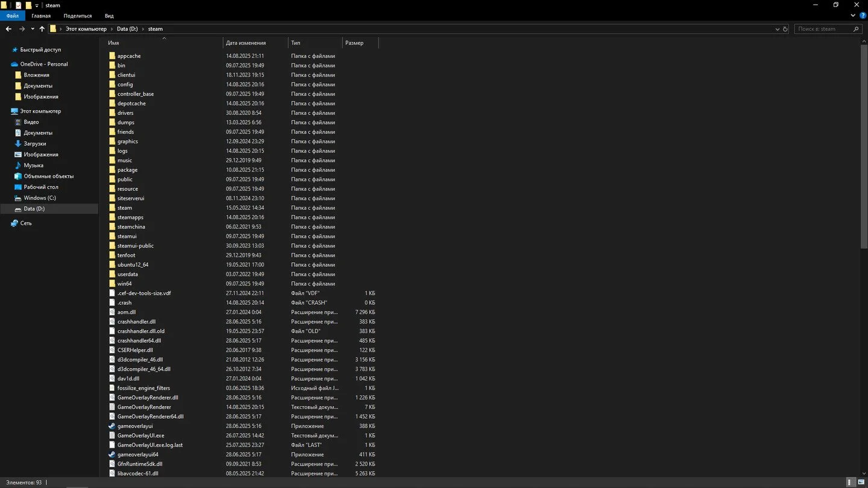Click the Вложения folder icon in sidebar
Image resolution: width=868 pixels, height=488 pixels.
(18, 75)
